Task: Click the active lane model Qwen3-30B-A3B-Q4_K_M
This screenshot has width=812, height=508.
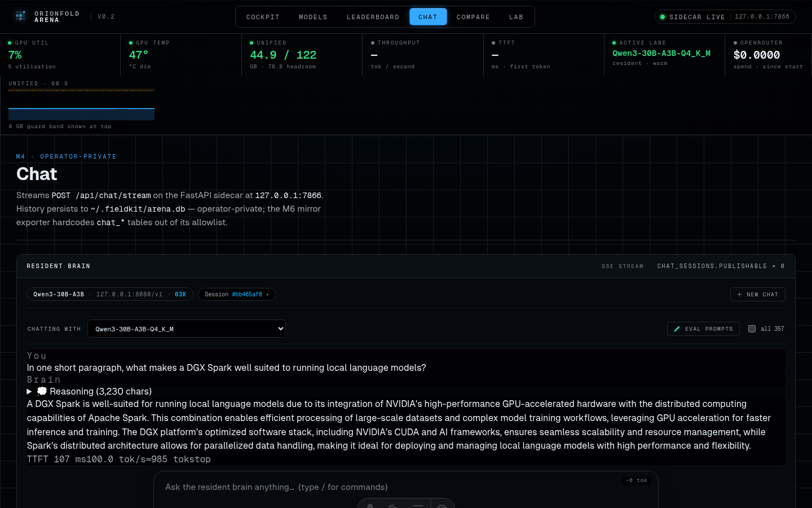Action: point(661,53)
